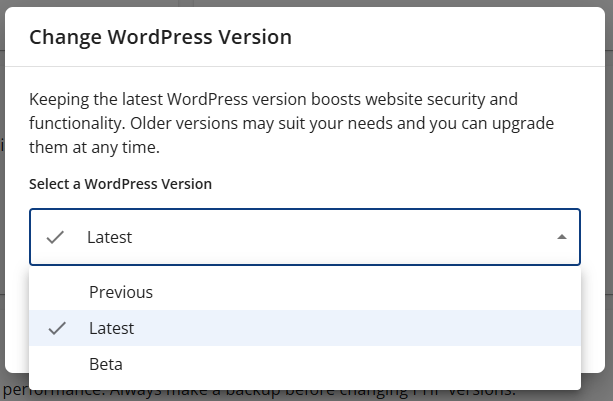Click the word 'Beta' in the options list

tap(106, 364)
